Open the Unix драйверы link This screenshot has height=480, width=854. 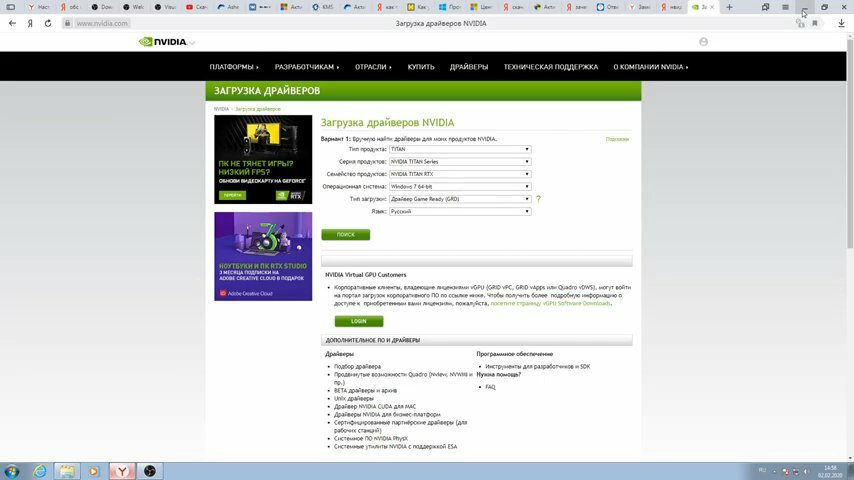tap(353, 399)
